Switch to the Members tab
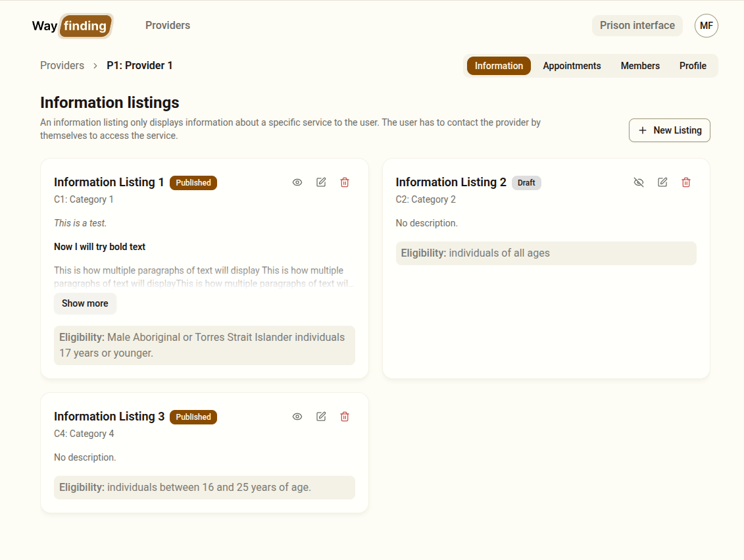Viewport: 744px width, 560px height. tap(640, 66)
